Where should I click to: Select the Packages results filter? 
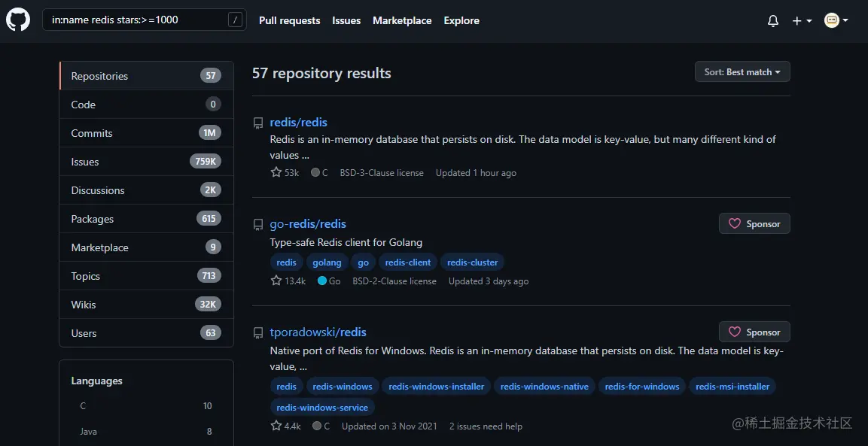[146, 219]
